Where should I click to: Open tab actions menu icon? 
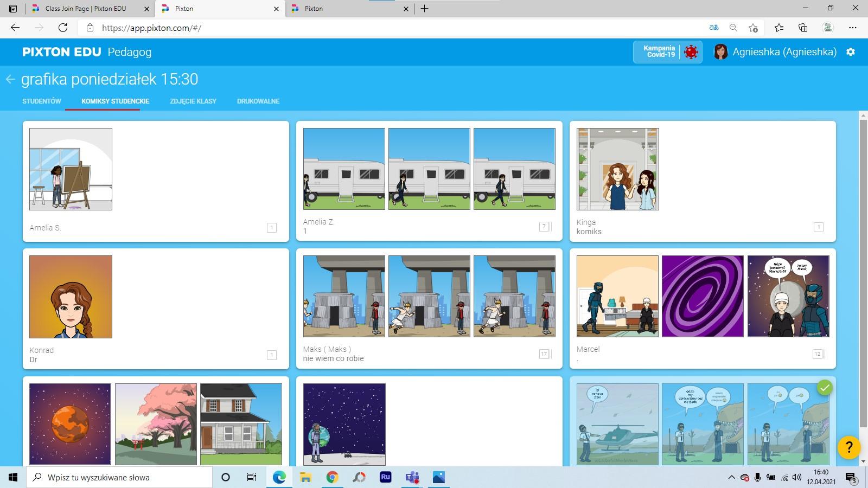13,9
